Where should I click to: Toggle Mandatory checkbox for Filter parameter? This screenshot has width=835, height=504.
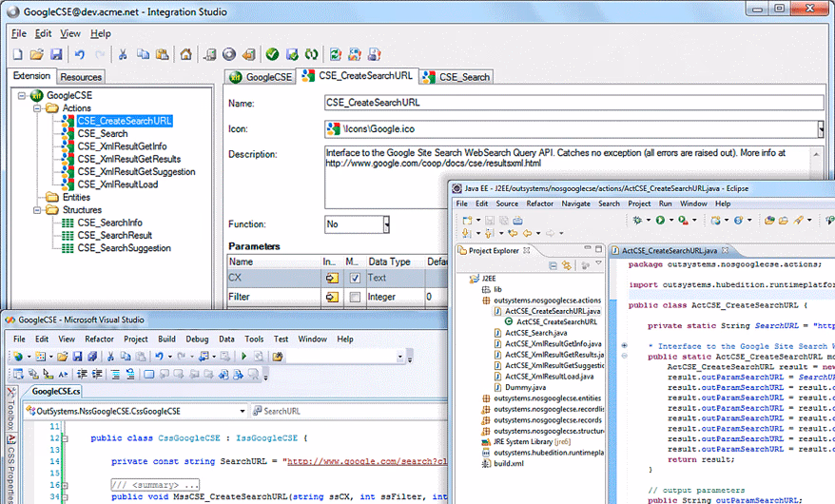click(x=355, y=297)
